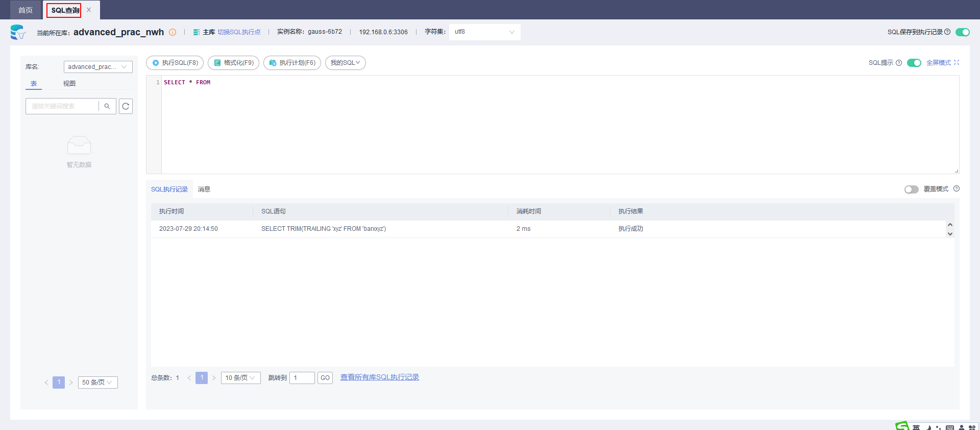Close the SQL查询 tab
Viewport: 980px width, 430px height.
89,10
